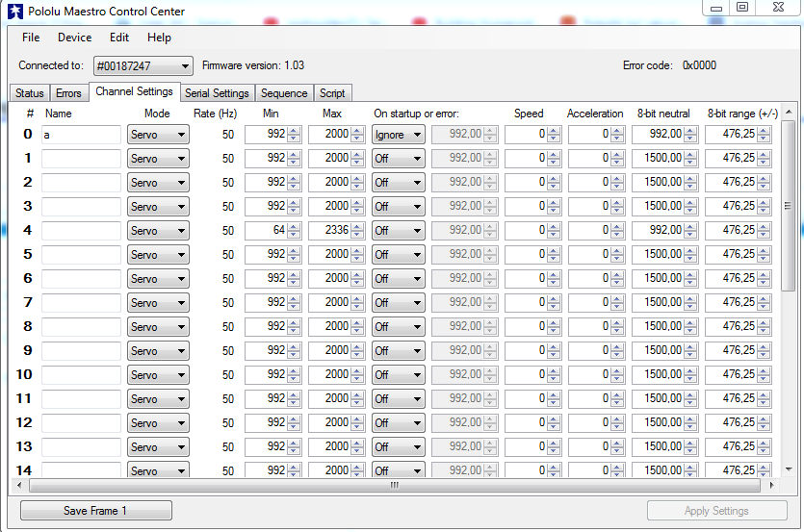Expand channel 0 startup Ignore dropdown
Screen dimensions: 804x532
(x=399, y=135)
